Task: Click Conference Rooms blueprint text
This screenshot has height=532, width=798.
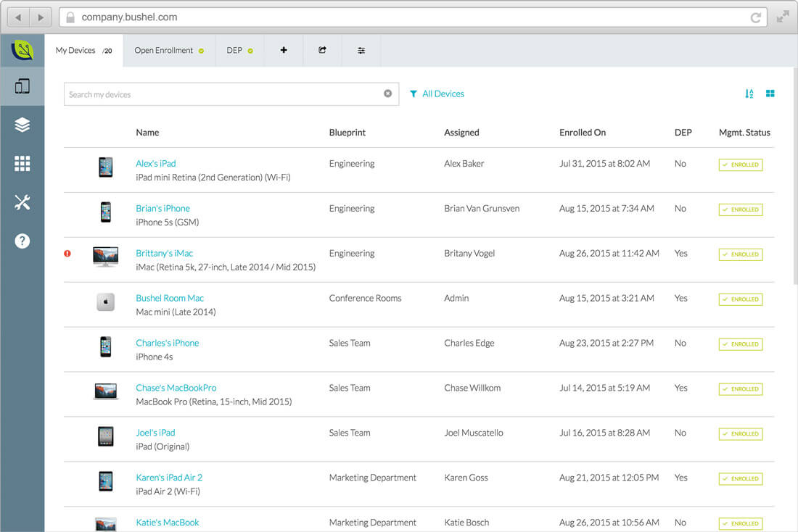Action: (365, 298)
